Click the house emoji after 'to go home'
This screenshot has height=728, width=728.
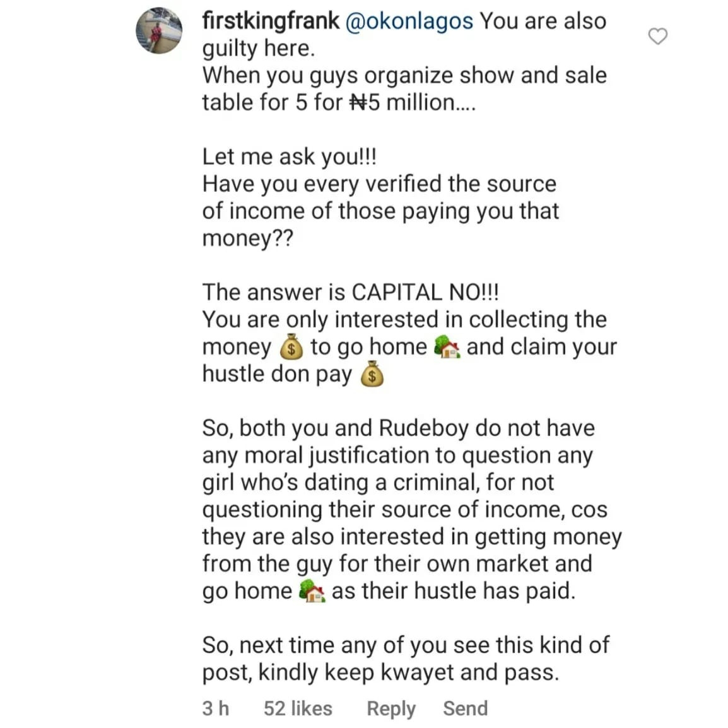click(x=447, y=347)
